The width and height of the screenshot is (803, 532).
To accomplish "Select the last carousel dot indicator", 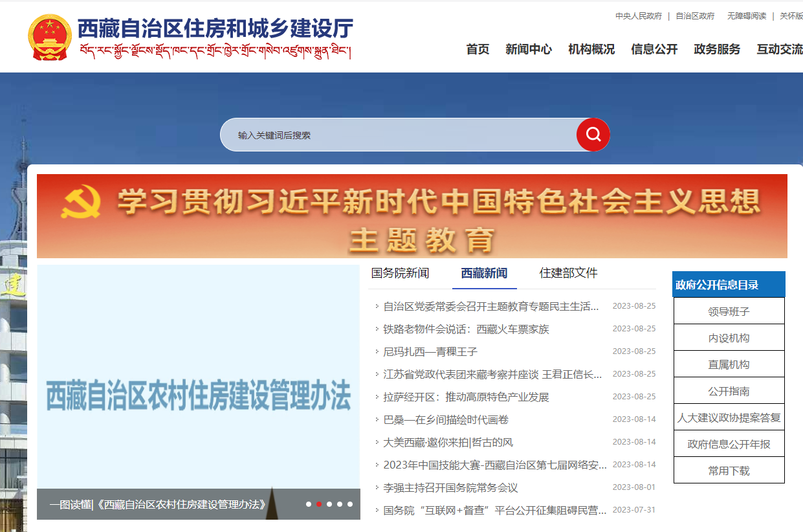I will click(x=350, y=504).
